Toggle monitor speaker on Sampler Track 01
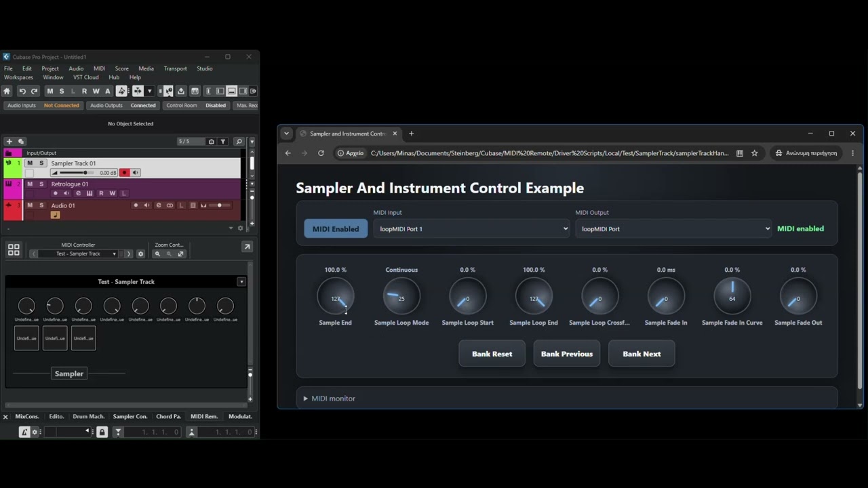The height and width of the screenshot is (488, 868). 136,173
